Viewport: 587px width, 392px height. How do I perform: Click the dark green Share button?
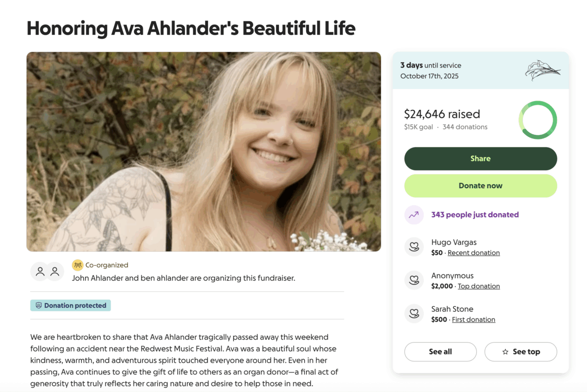click(x=480, y=158)
